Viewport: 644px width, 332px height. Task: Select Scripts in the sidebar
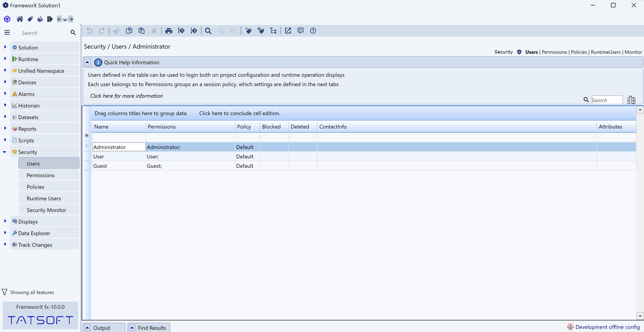tap(44, 140)
